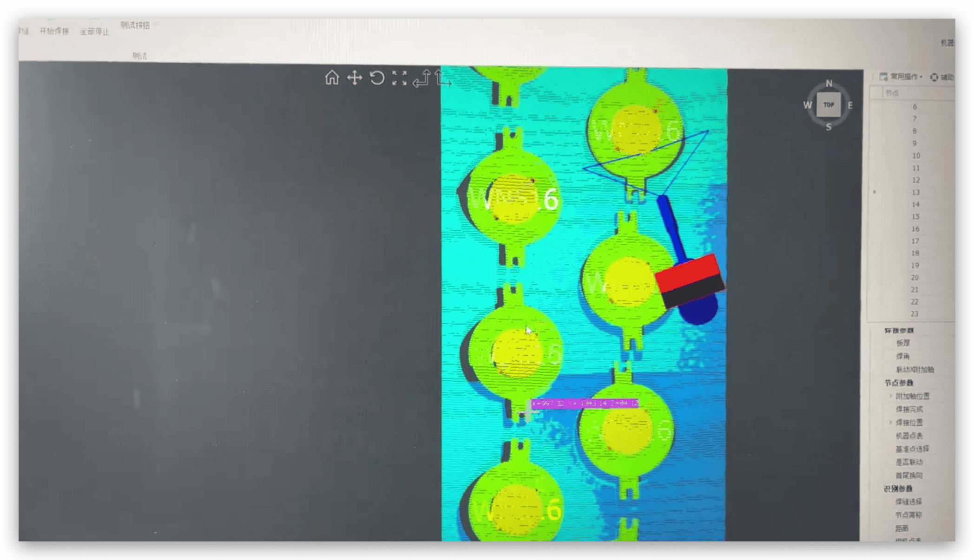The width and height of the screenshot is (974, 560).
Task: Click the fit-to-screen expand icon
Action: pyautogui.click(x=399, y=78)
